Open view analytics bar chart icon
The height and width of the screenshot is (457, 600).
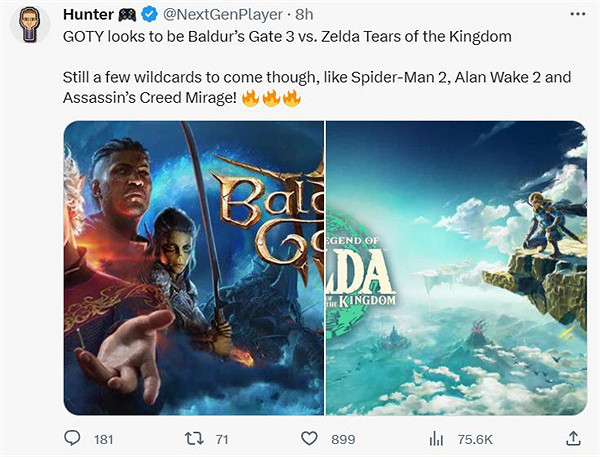tap(436, 437)
